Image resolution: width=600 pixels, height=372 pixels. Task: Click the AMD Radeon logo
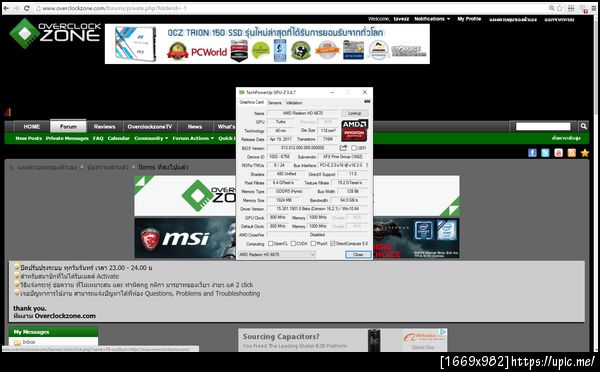click(354, 131)
